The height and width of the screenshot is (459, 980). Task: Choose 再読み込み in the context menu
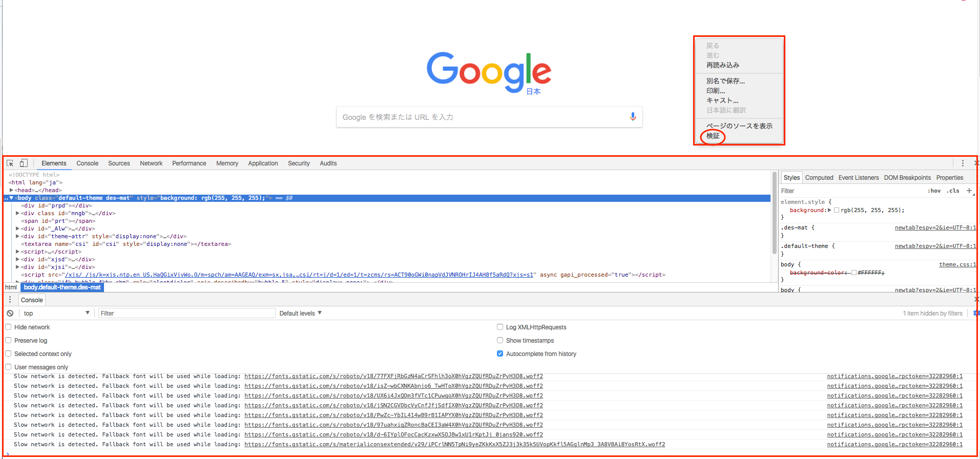pyautogui.click(x=723, y=65)
